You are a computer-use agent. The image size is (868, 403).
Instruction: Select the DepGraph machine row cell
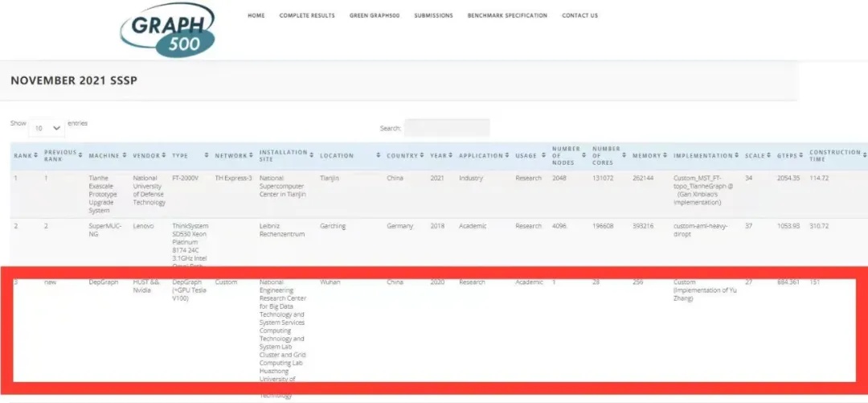pyautogui.click(x=104, y=282)
